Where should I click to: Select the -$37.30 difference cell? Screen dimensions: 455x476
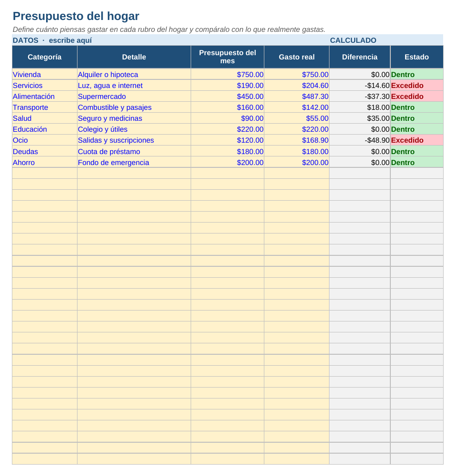(x=360, y=96)
